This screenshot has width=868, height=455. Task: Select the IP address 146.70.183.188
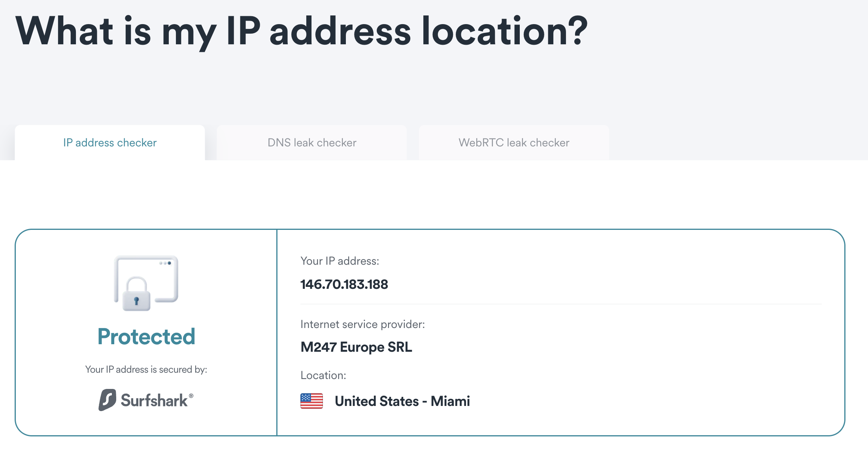[x=344, y=284]
